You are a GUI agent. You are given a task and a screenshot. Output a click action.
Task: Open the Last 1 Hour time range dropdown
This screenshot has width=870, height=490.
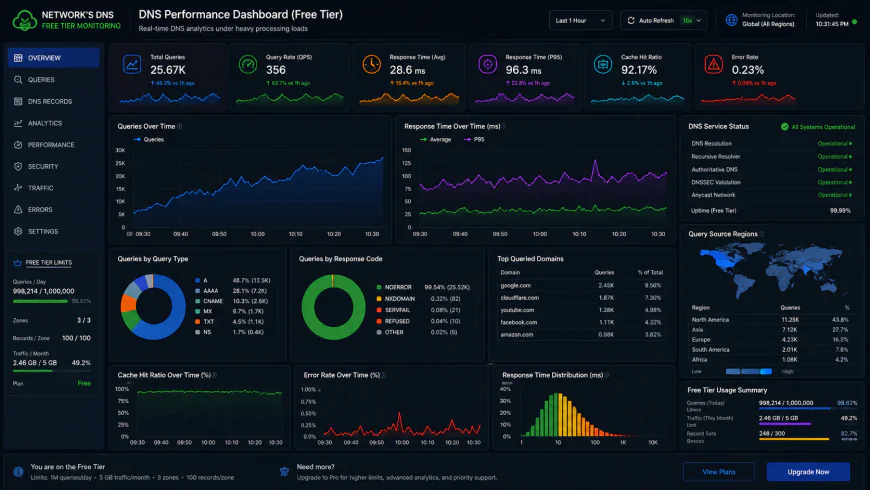click(580, 21)
